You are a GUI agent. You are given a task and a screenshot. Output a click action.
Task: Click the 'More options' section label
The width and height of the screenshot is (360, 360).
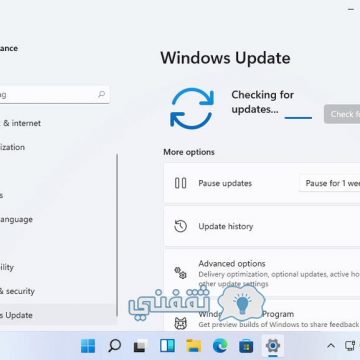[x=189, y=152]
